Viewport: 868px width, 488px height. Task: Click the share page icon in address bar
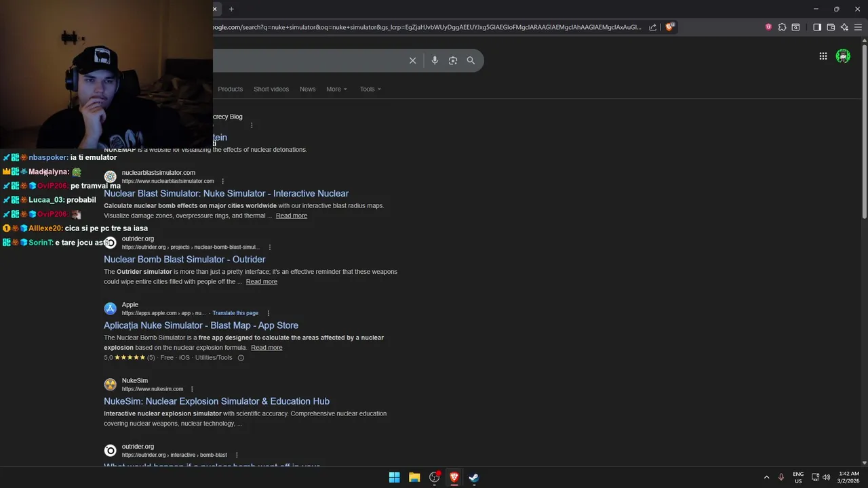pyautogui.click(x=652, y=27)
